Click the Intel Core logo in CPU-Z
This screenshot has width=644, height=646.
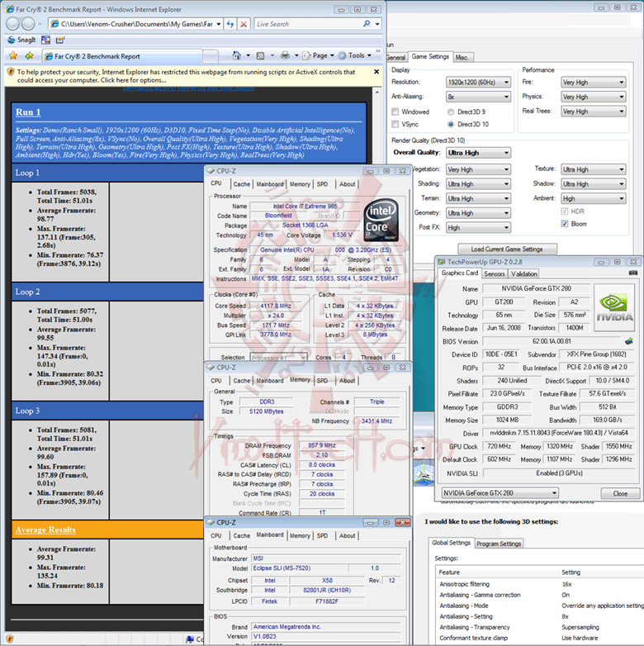coord(381,220)
